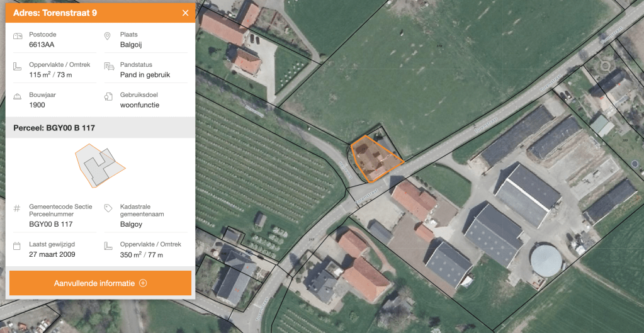This screenshot has width=644, height=333.
Task: Click the calendar icon beside Laatst gewijzigd
Action: [18, 245]
